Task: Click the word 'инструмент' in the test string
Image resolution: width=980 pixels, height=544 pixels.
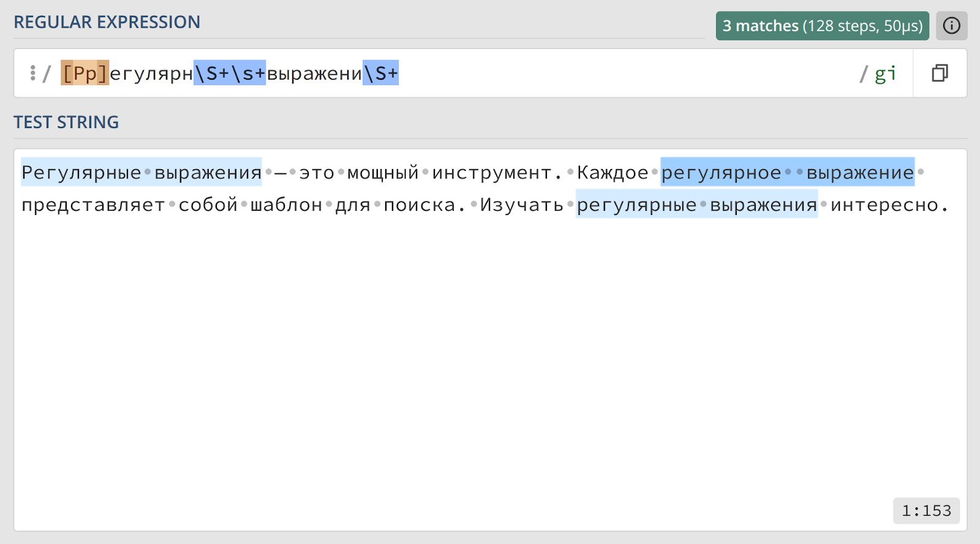Action: click(492, 173)
